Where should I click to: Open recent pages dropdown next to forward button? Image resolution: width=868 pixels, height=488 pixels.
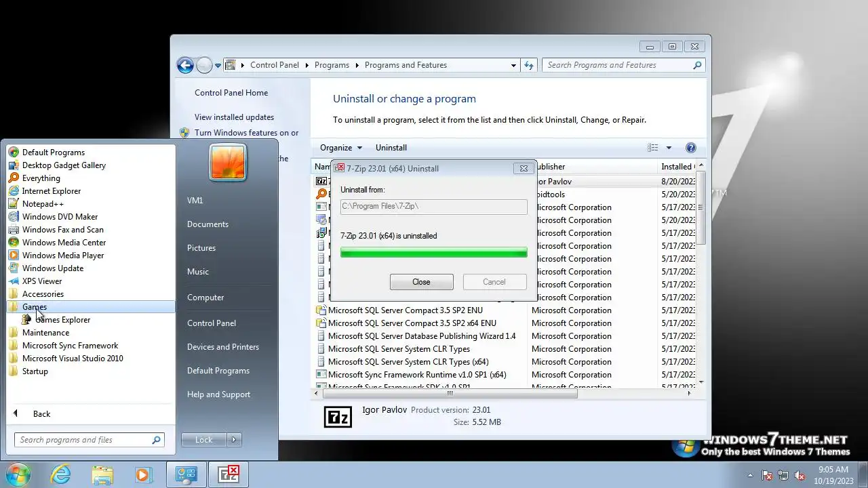[x=218, y=66]
